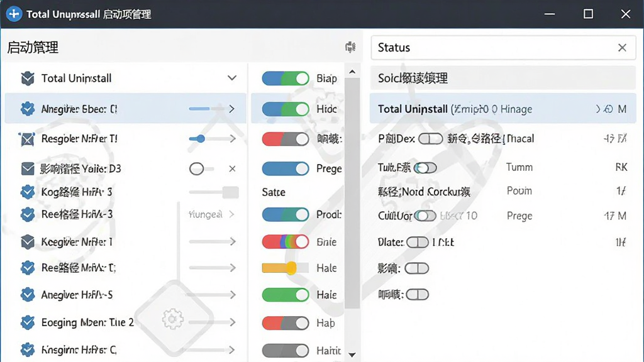
Task: Toggle the Prod switch
Action: pos(286,215)
